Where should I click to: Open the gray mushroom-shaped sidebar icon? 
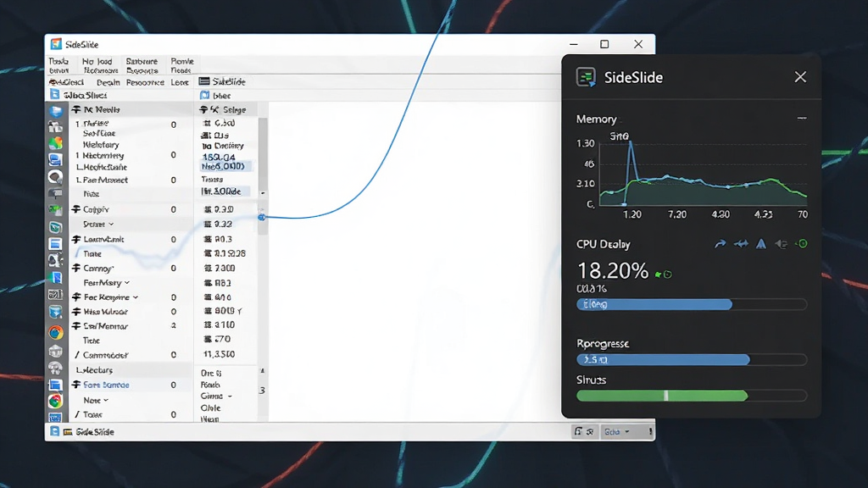pos(55,368)
